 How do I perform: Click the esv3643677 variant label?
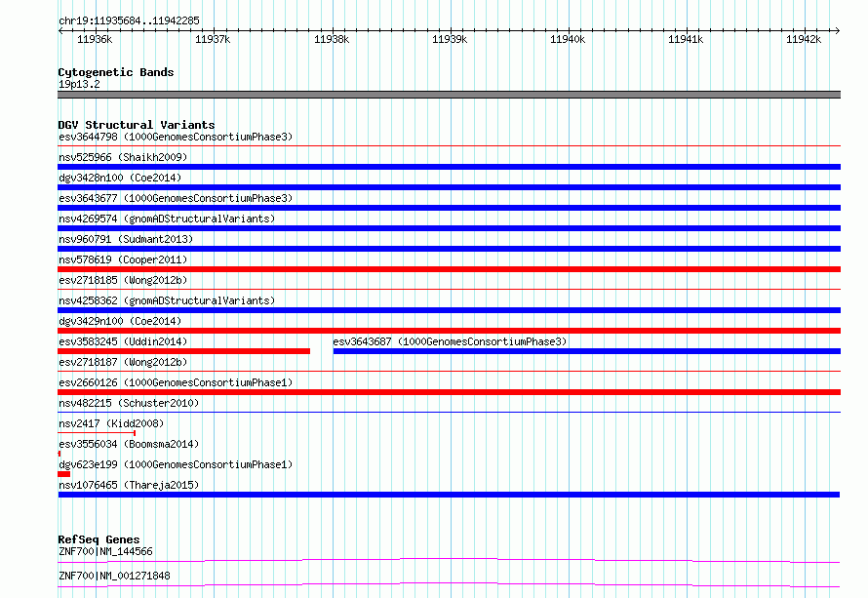click(176, 198)
